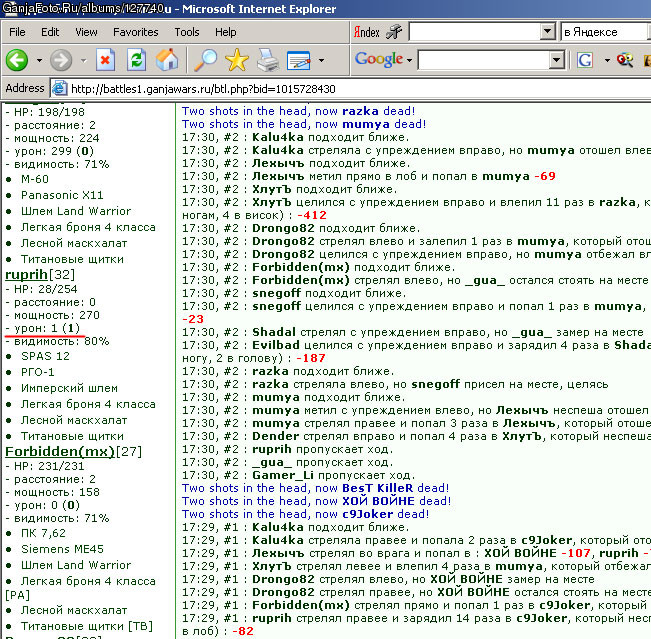The image size is (651, 639).
Task: Click 'Two shots in the head, now razka dead!'
Action: coord(299,111)
